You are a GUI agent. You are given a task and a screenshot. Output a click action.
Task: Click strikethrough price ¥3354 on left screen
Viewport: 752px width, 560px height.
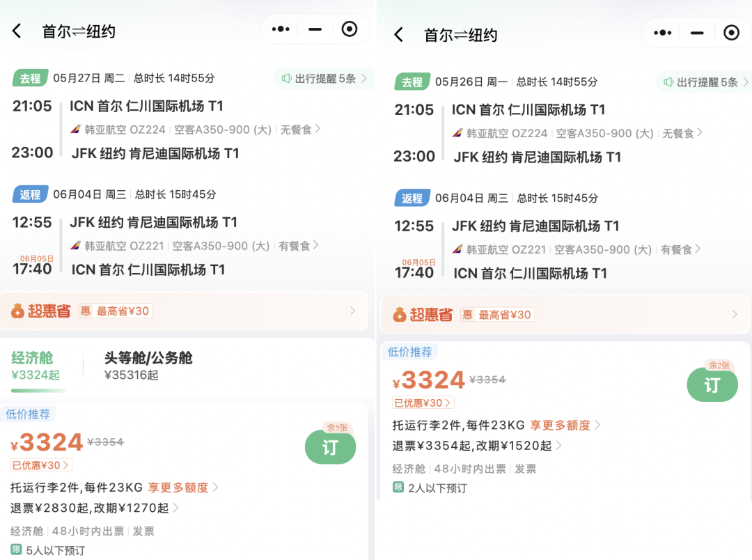tap(106, 442)
